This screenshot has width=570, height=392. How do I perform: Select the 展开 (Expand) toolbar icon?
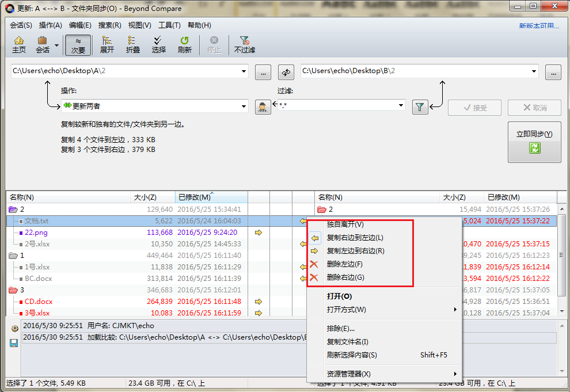[106, 45]
